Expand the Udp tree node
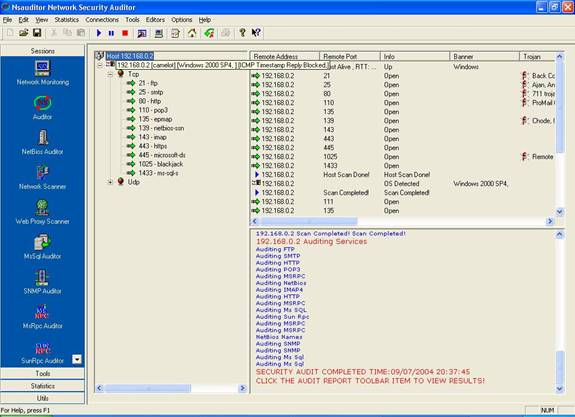 110,182
